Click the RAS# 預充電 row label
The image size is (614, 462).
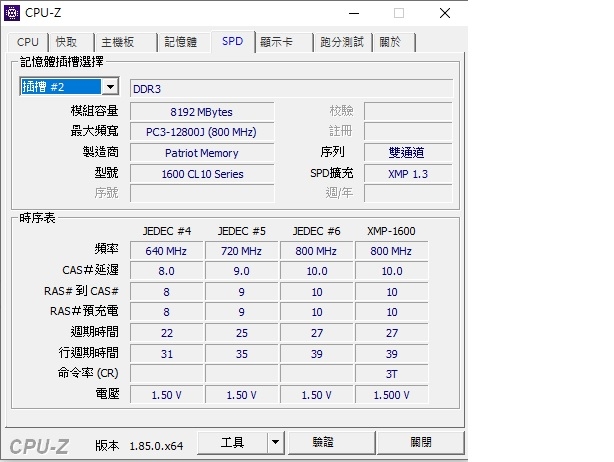[84, 311]
